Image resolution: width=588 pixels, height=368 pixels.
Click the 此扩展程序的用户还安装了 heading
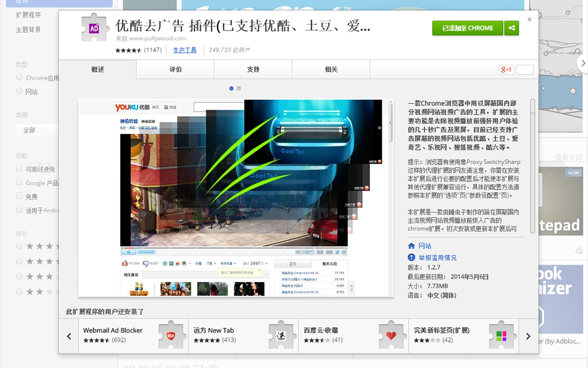tap(105, 312)
